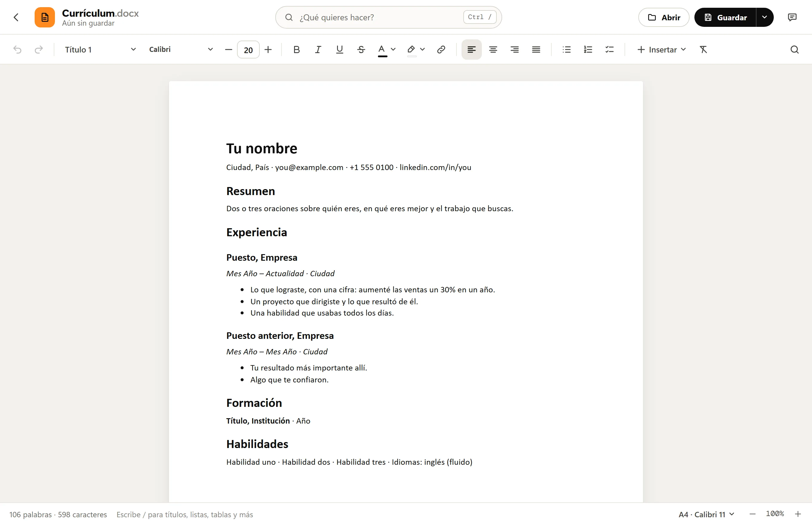
Task: Click the orange document icon
Action: click(45, 17)
